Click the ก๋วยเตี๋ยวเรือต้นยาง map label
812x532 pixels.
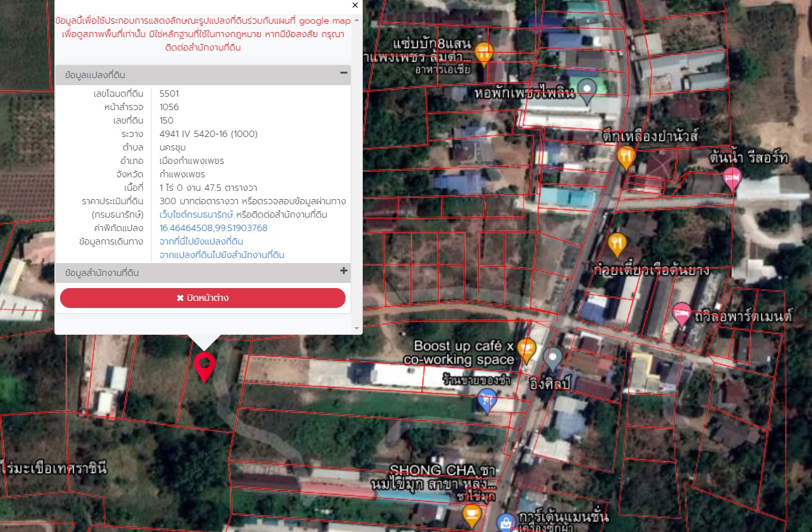point(652,270)
